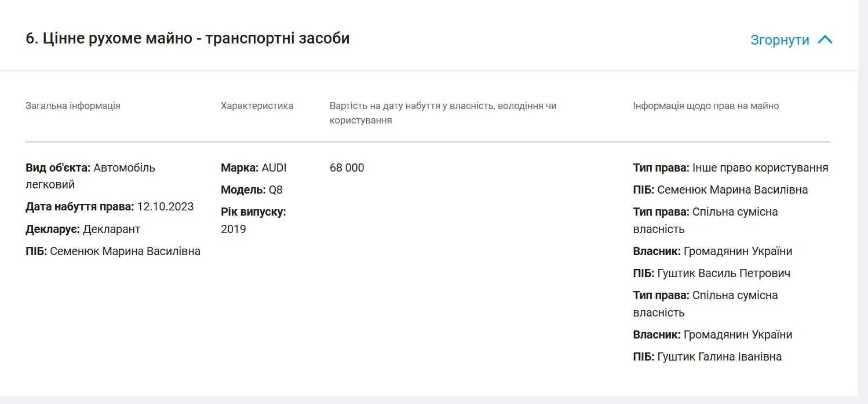Click the Декларує: Декларант line
868x404 pixels.
(x=83, y=229)
